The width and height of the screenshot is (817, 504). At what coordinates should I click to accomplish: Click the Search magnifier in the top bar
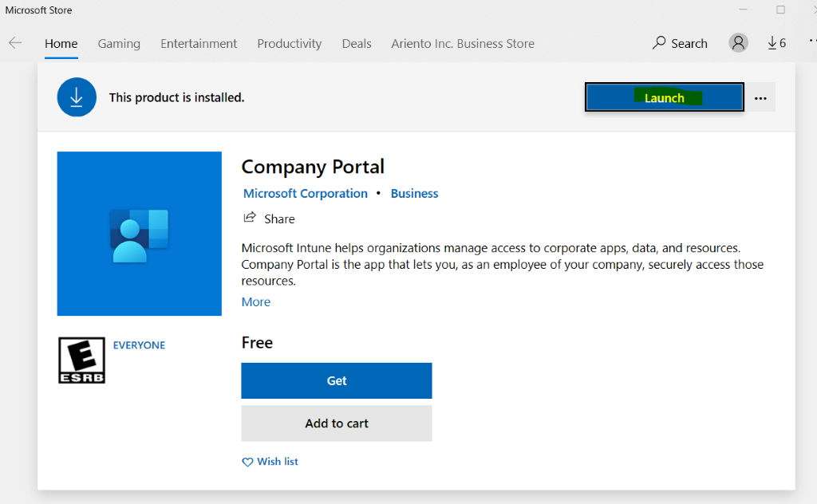tap(660, 43)
